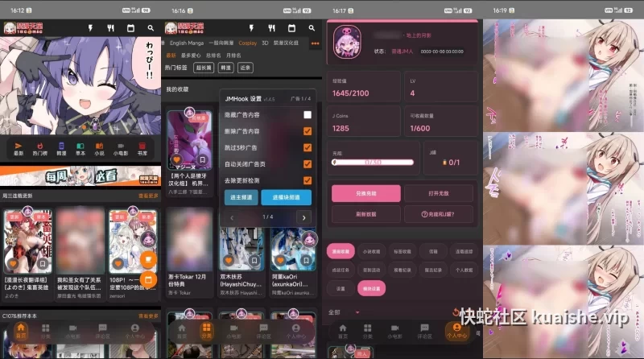Bookmark the 机界 favorites card
Viewport: 644px width, 359px height.
point(202,159)
